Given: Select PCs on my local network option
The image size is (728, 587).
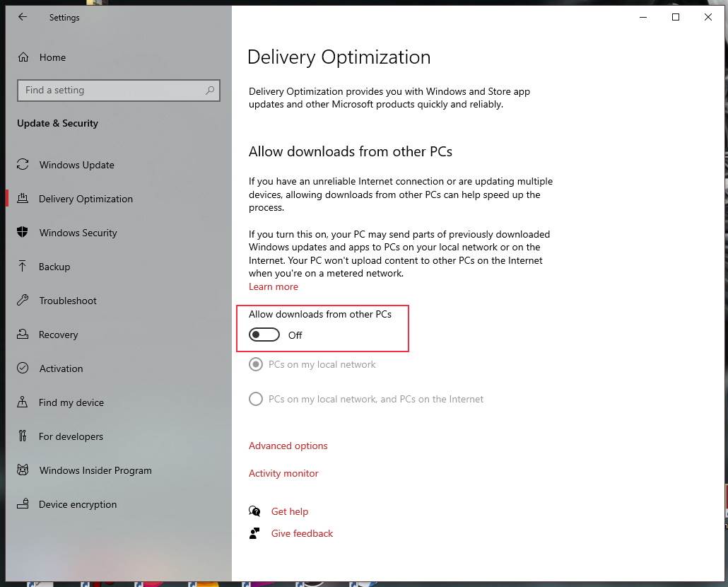Looking at the screenshot, I should pos(256,364).
